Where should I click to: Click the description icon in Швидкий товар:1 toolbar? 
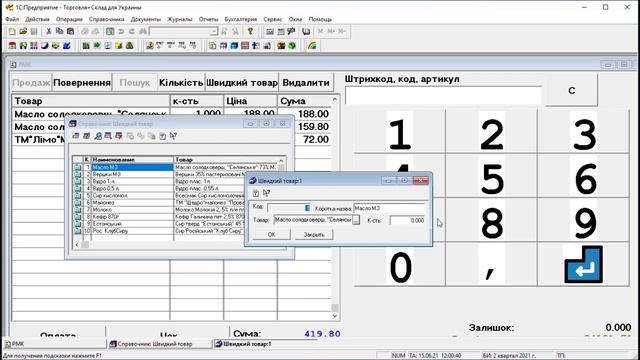[x=256, y=193]
